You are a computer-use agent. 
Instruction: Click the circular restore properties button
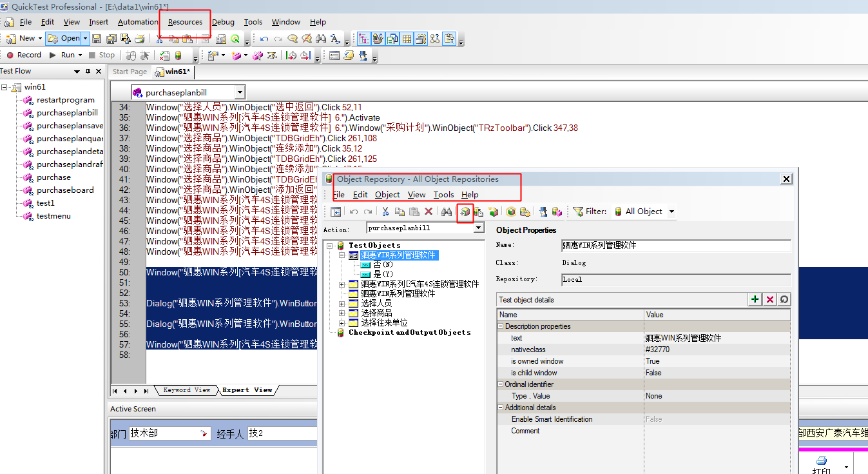pos(784,299)
